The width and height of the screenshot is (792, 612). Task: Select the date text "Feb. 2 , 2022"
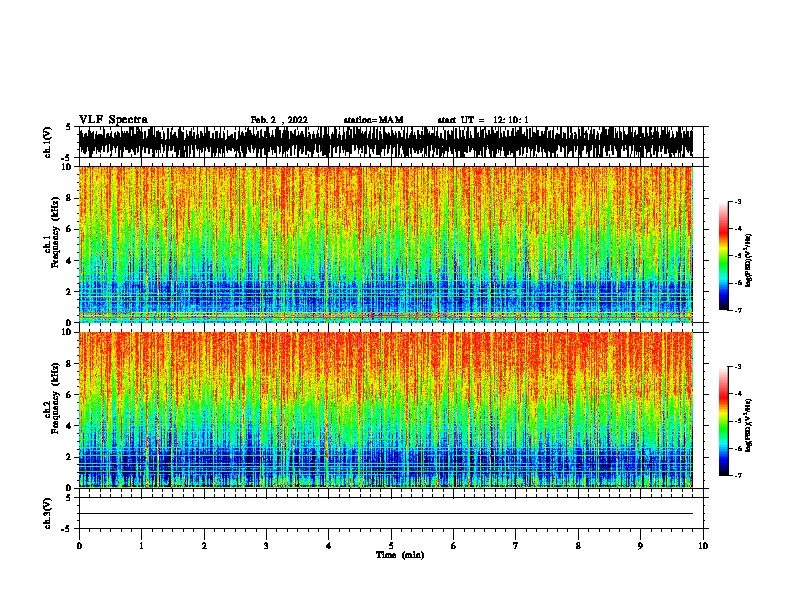[x=279, y=120]
